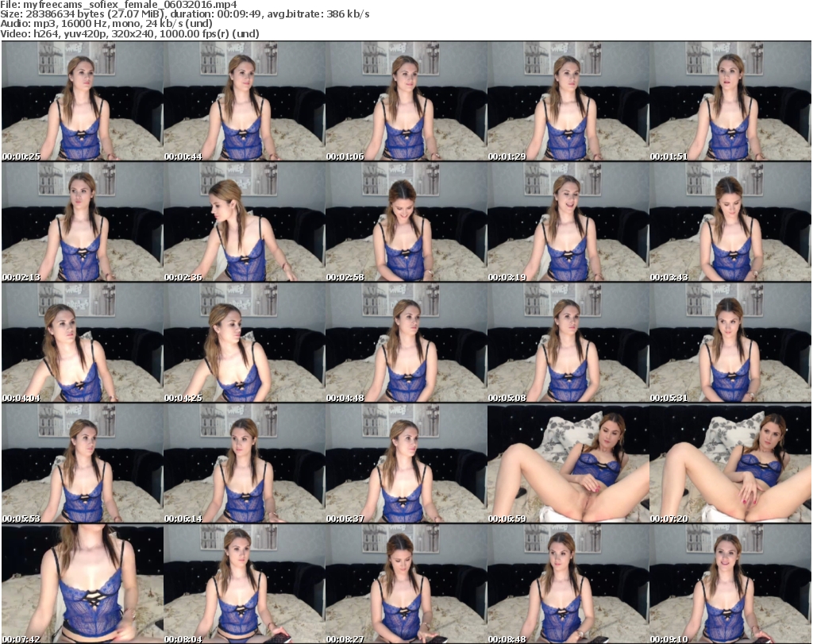Select the thumbnail marked 00:05:31

[730, 343]
